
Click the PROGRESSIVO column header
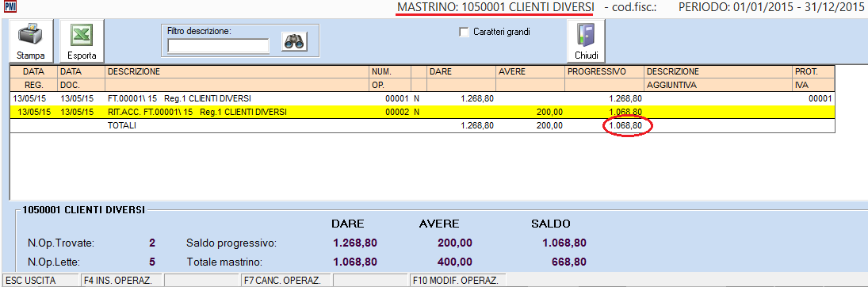604,78
